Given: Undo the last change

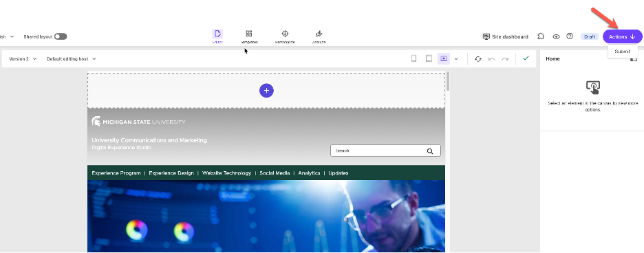Looking at the screenshot, I should [x=492, y=58].
